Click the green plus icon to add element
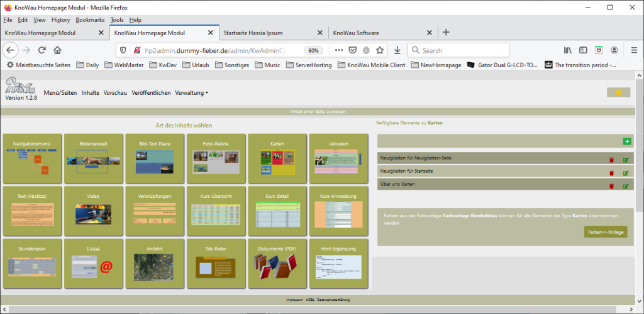 626,142
